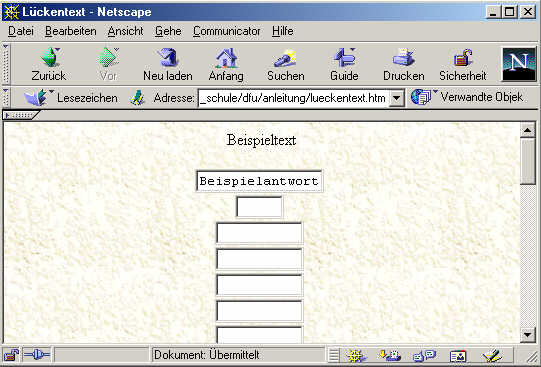Click the page location icon beside Adresse
This screenshot has width=541, height=367.
(137, 98)
